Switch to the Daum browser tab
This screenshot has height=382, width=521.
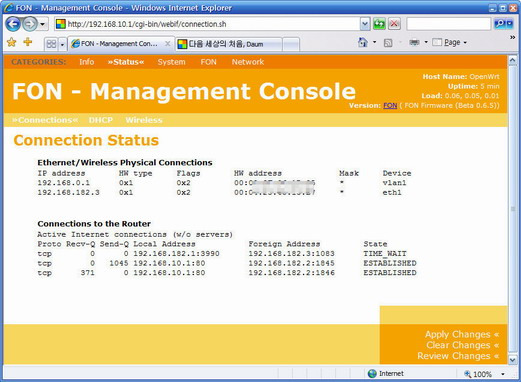(229, 44)
